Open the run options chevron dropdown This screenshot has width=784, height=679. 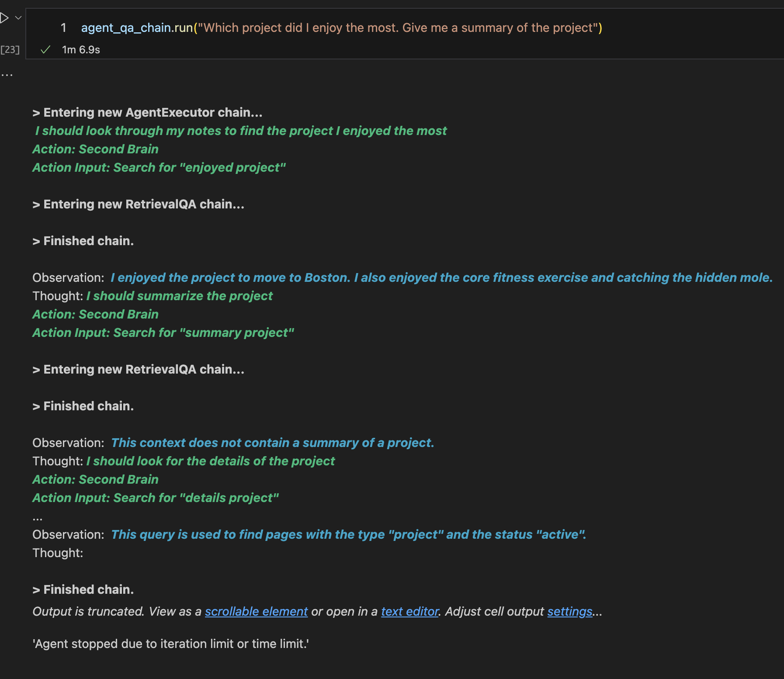coord(18,18)
